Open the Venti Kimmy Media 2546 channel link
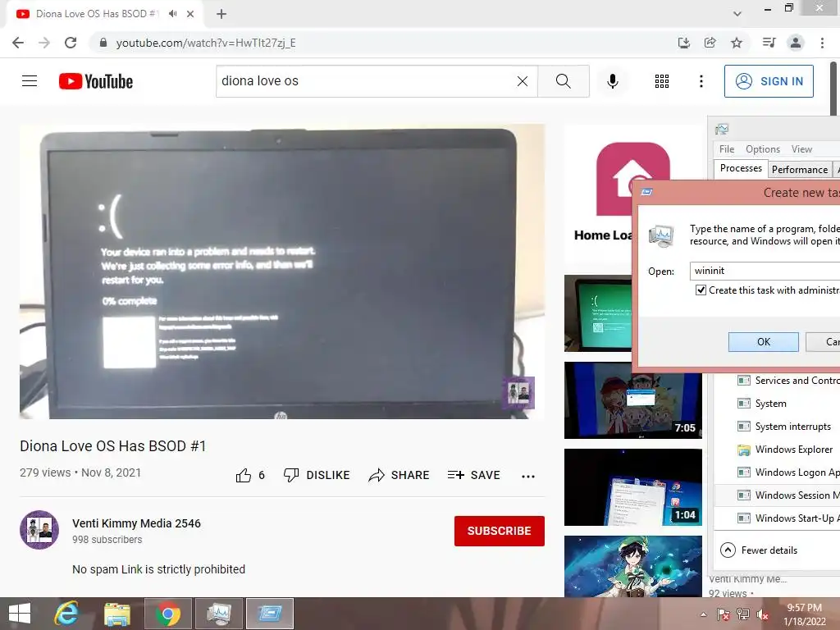Image resolution: width=840 pixels, height=630 pixels. click(137, 523)
